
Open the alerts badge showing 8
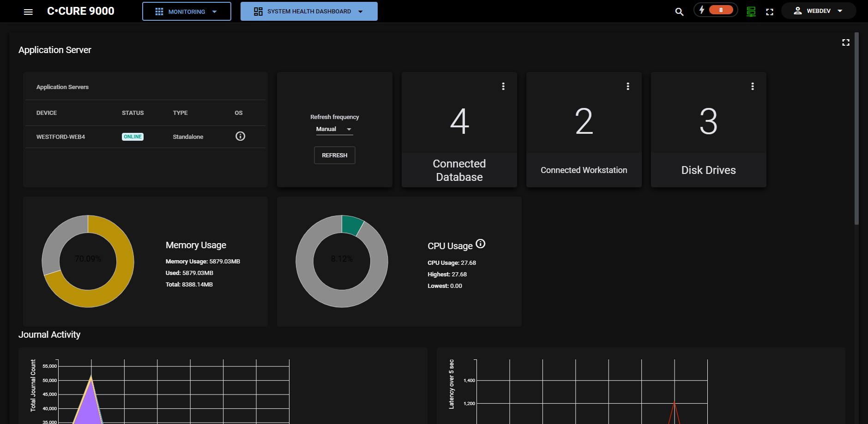715,10
